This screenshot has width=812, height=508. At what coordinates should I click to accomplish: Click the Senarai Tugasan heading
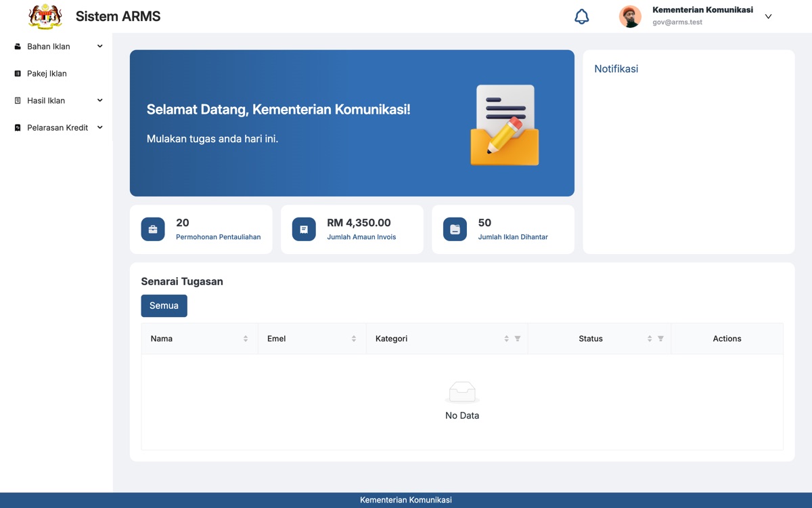(182, 282)
